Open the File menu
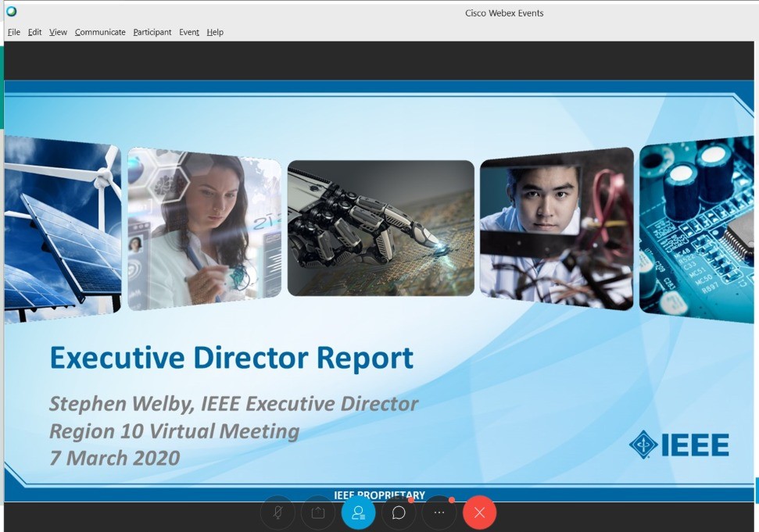759x532 pixels. [13, 32]
